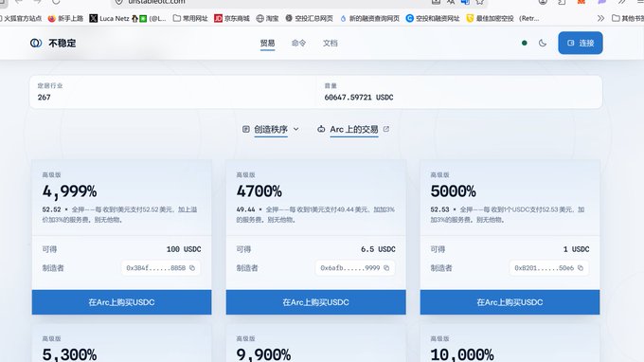The image size is (644, 362).
Task: Click the 5,300% card heading
Action: [69, 354]
